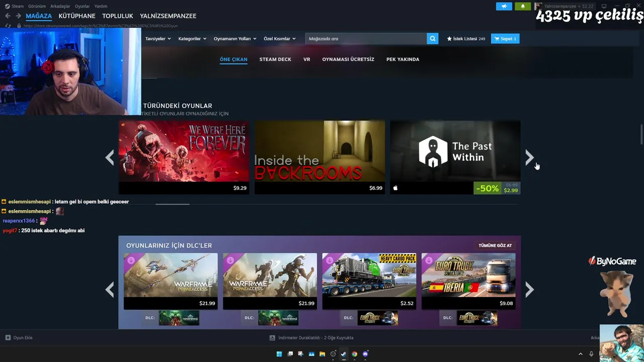Expand the Kategoriler dropdown
This screenshot has width=644, height=362.
tap(192, 39)
